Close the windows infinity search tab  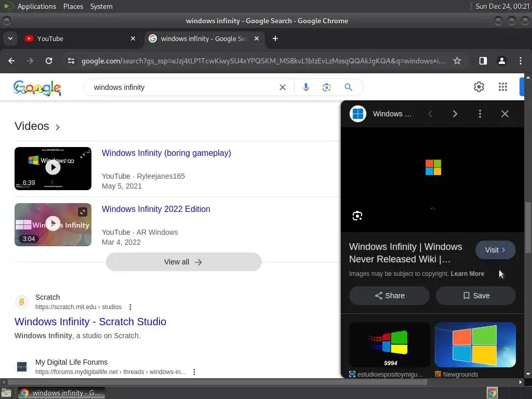[257, 38]
